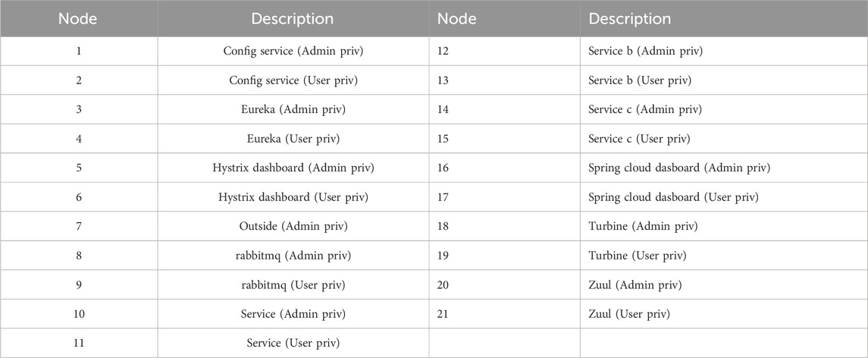
Task: Click the Eureka (User priv) cell
Action: coord(293,139)
